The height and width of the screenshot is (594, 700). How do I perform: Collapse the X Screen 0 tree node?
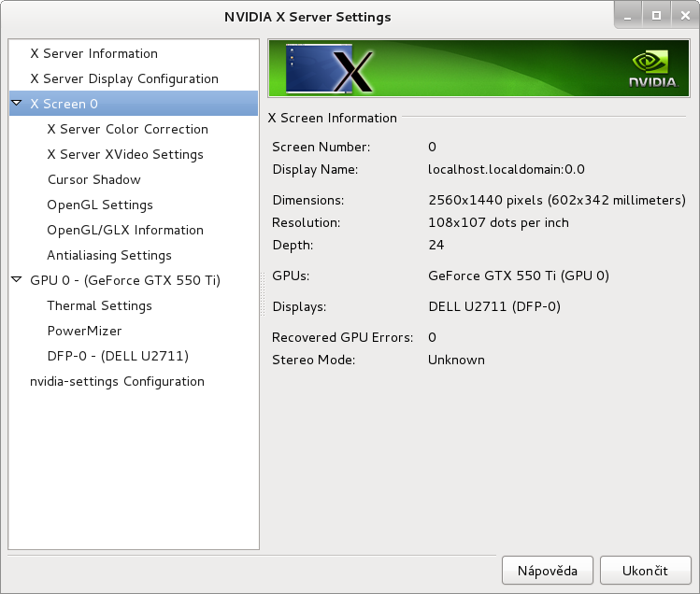tap(17, 103)
